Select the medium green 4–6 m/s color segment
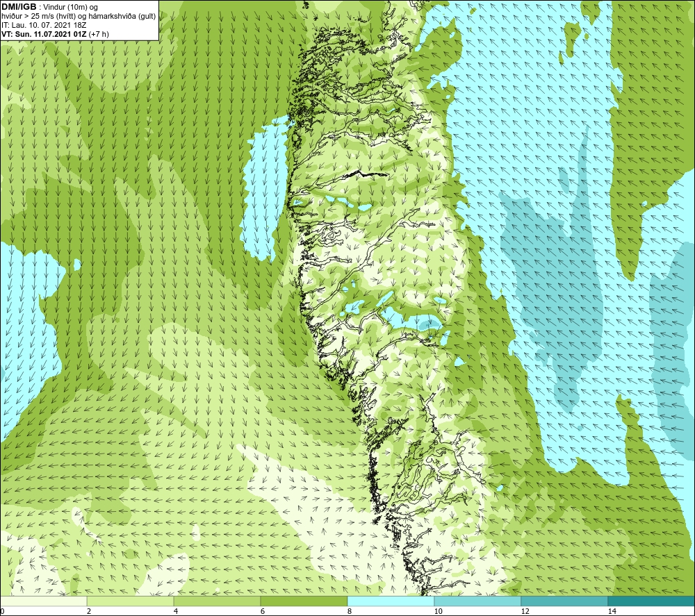 point(217,601)
